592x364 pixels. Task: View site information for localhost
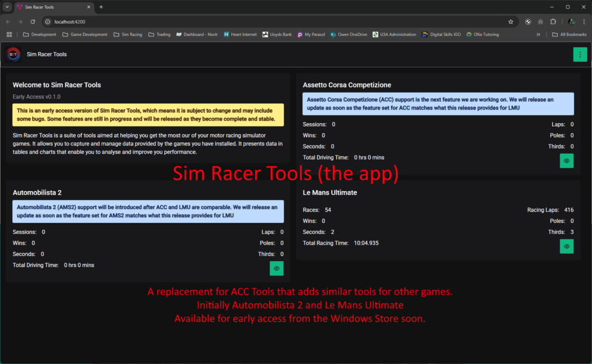pyautogui.click(x=47, y=22)
